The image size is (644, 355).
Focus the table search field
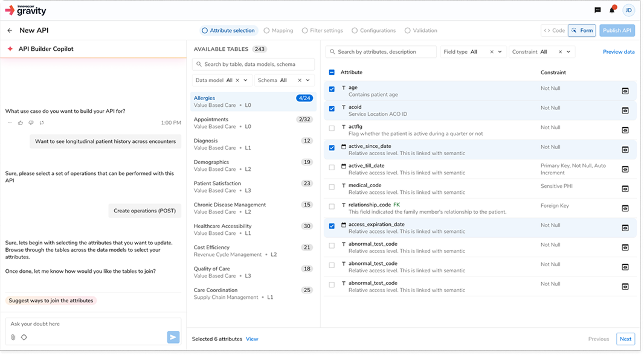253,64
